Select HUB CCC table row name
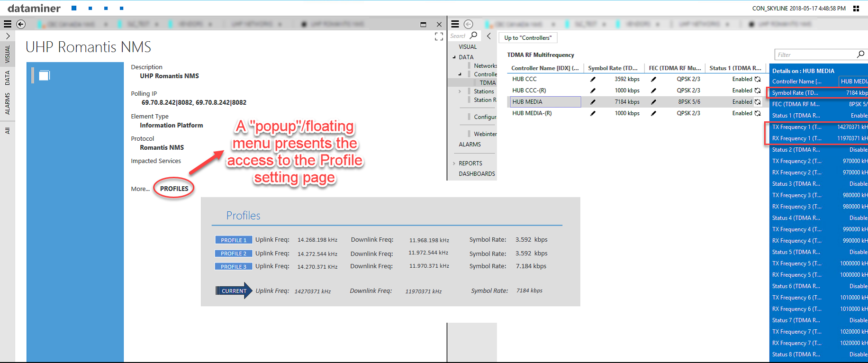 point(524,79)
